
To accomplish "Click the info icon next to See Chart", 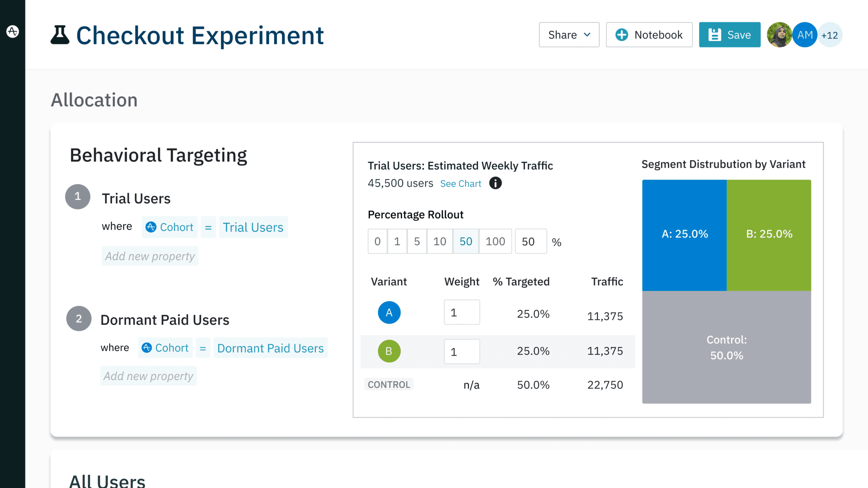I will 495,183.
